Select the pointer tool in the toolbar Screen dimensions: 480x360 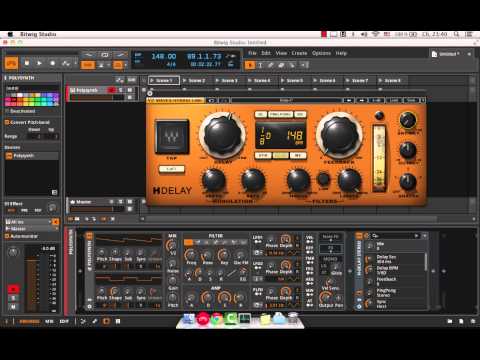(250, 65)
